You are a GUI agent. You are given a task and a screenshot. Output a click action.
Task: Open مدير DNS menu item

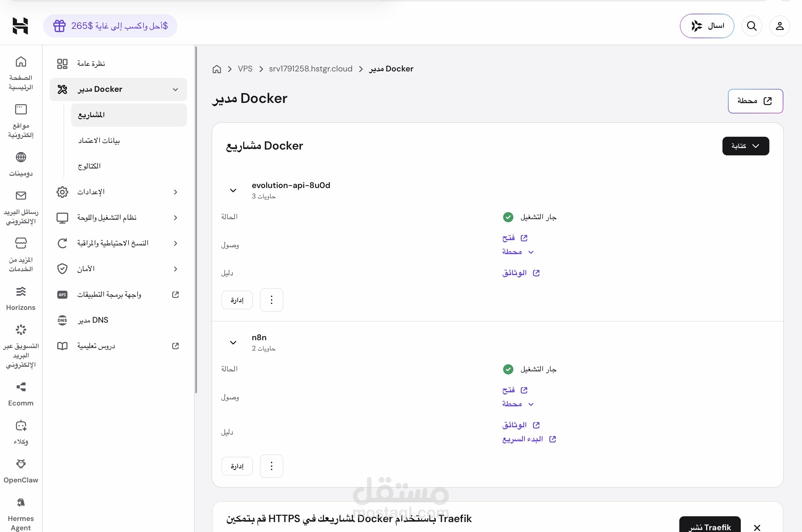pos(118,320)
